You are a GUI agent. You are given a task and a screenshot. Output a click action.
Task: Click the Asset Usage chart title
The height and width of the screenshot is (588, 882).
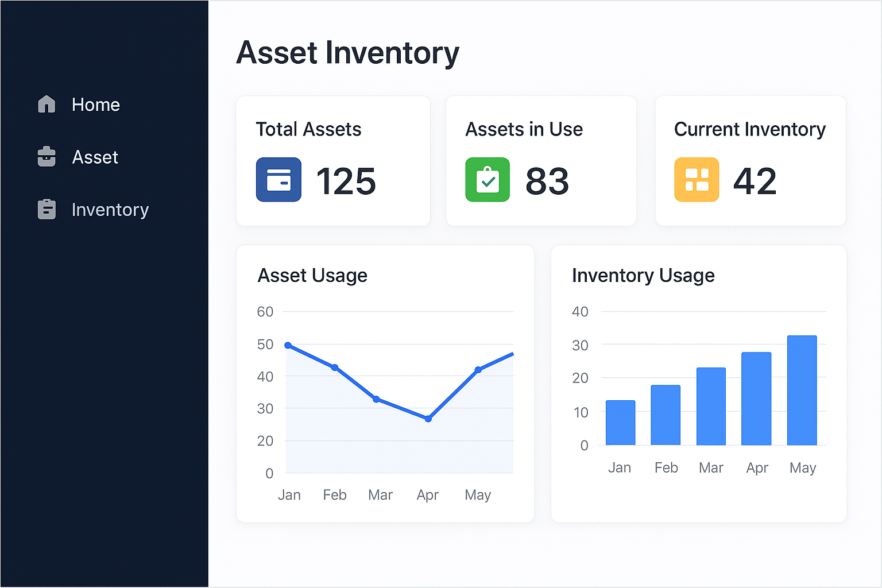coord(312,276)
